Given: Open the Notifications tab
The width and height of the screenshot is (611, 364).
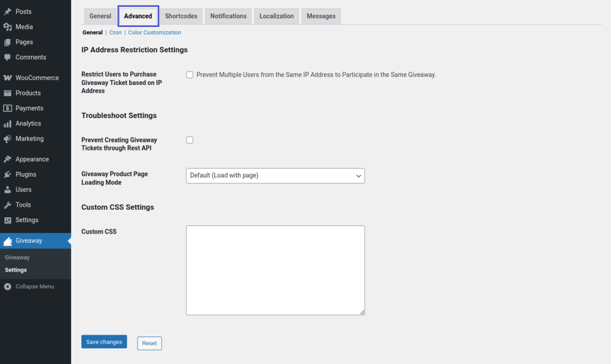Looking at the screenshot, I should 228,16.
